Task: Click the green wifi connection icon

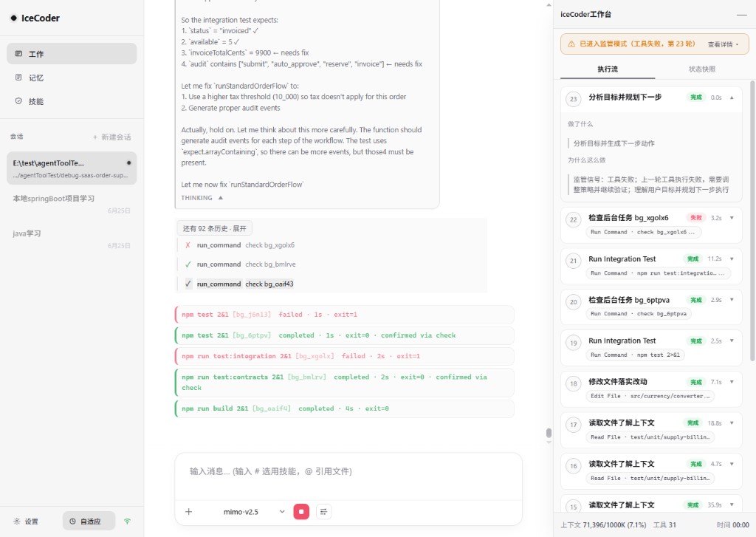Action: coord(127,521)
